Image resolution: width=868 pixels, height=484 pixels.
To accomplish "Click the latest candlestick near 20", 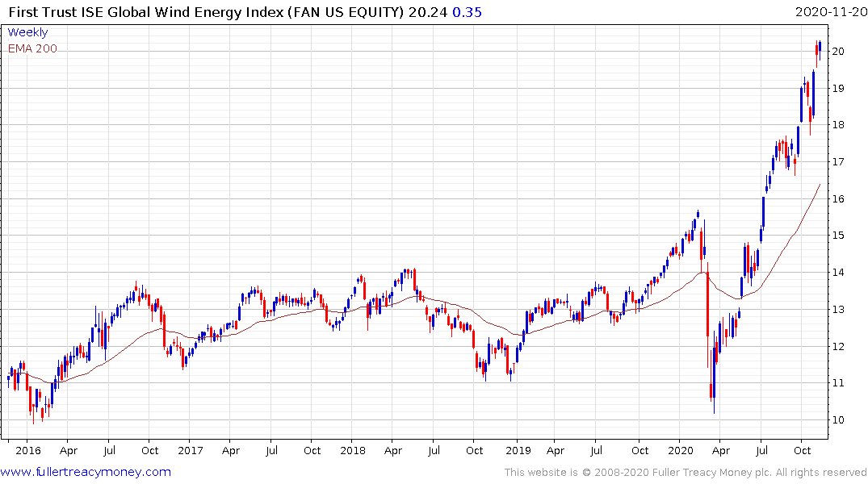I will point(820,48).
